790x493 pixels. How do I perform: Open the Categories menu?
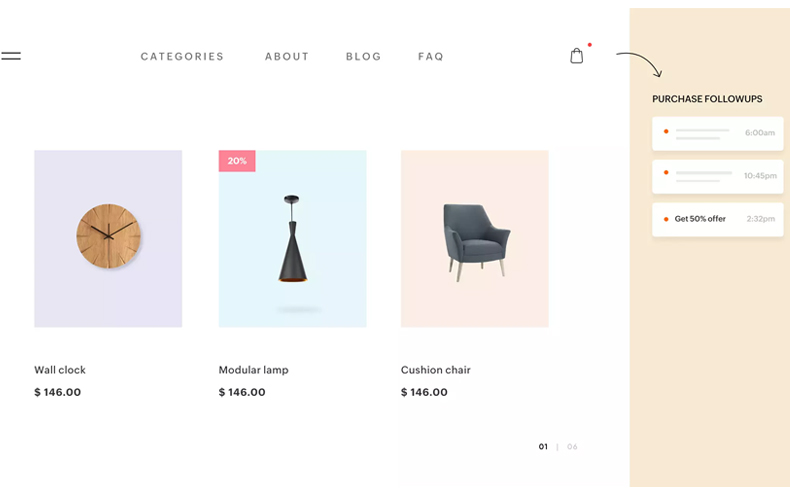[182, 56]
